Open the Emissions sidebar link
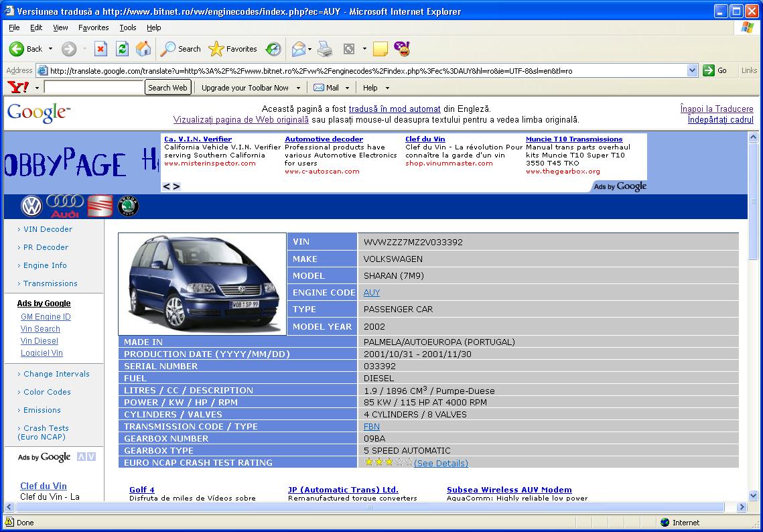The image size is (763, 532). [x=42, y=410]
